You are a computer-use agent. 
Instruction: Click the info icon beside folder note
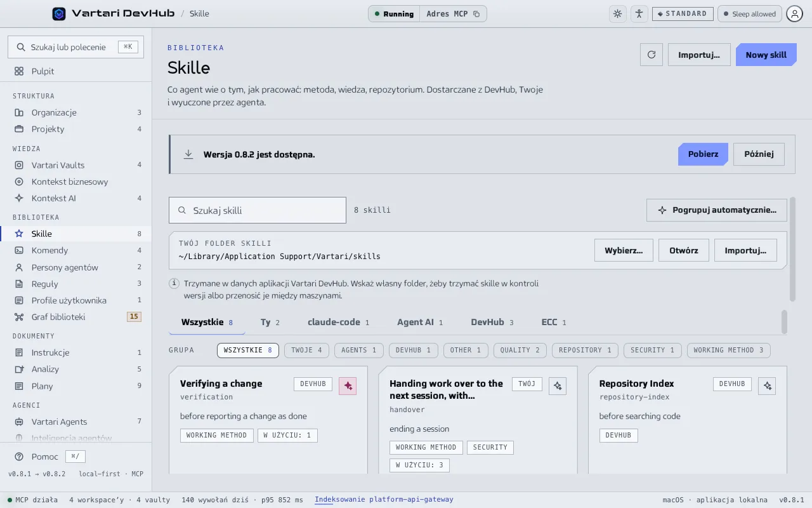pos(174,283)
